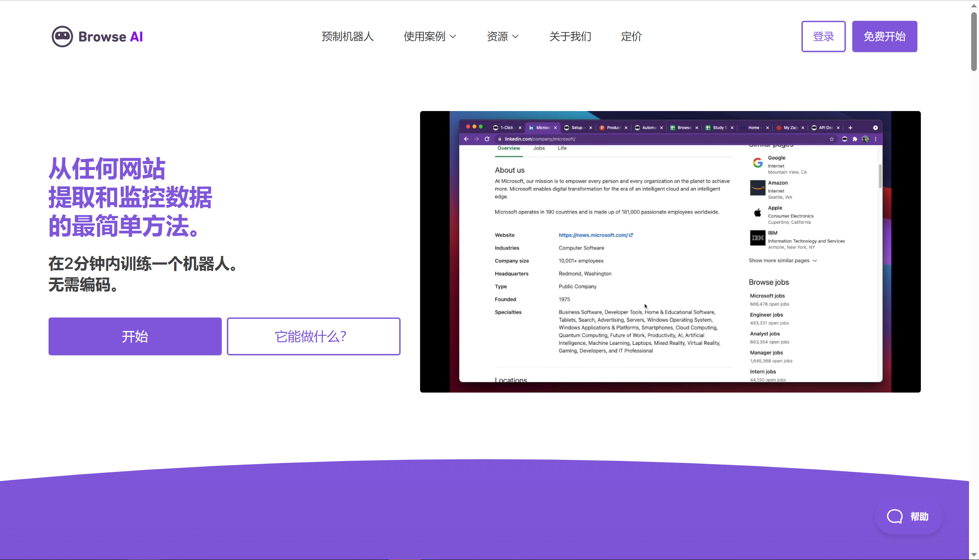The width and height of the screenshot is (979, 560).
Task: Click the LinkedIn back navigation arrow
Action: [467, 138]
